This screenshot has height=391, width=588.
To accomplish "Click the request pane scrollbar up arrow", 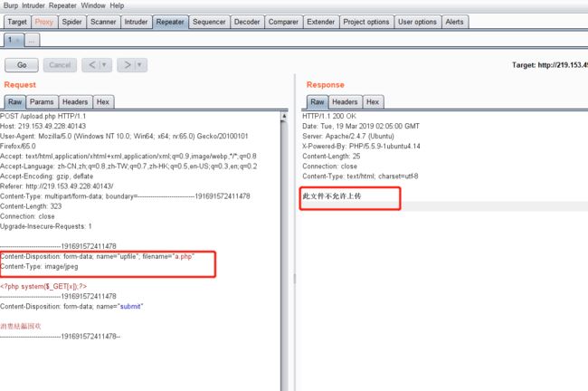I will click(284, 116).
